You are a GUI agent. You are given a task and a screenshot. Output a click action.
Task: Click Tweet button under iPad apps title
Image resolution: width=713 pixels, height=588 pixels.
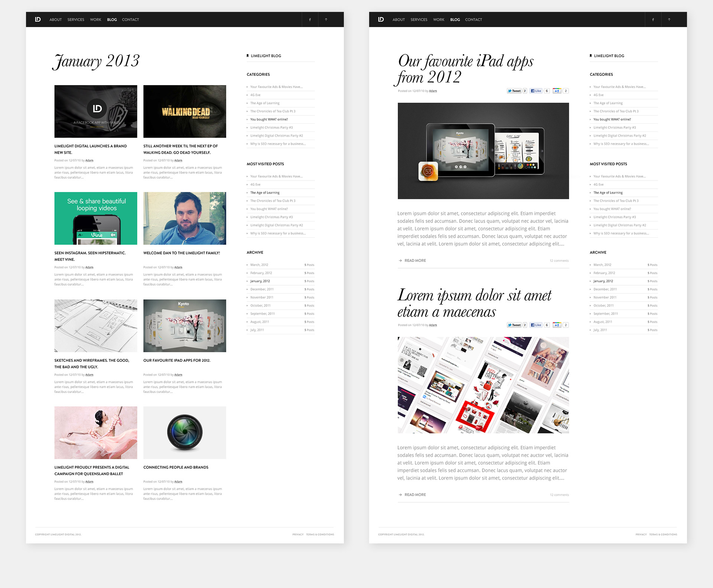point(514,91)
